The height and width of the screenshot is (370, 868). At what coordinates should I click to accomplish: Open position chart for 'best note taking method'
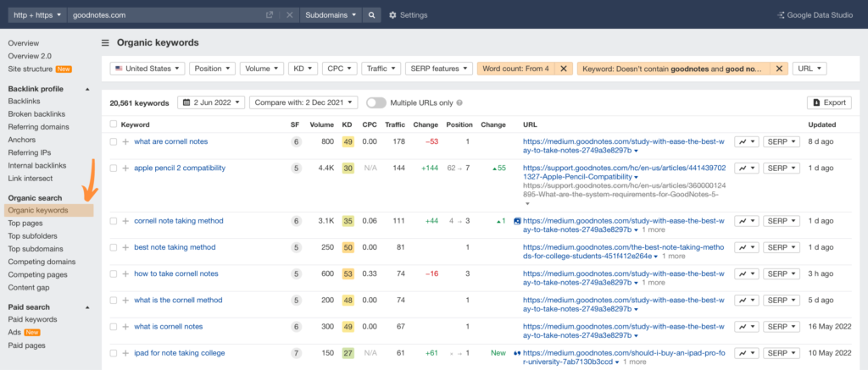click(x=746, y=247)
